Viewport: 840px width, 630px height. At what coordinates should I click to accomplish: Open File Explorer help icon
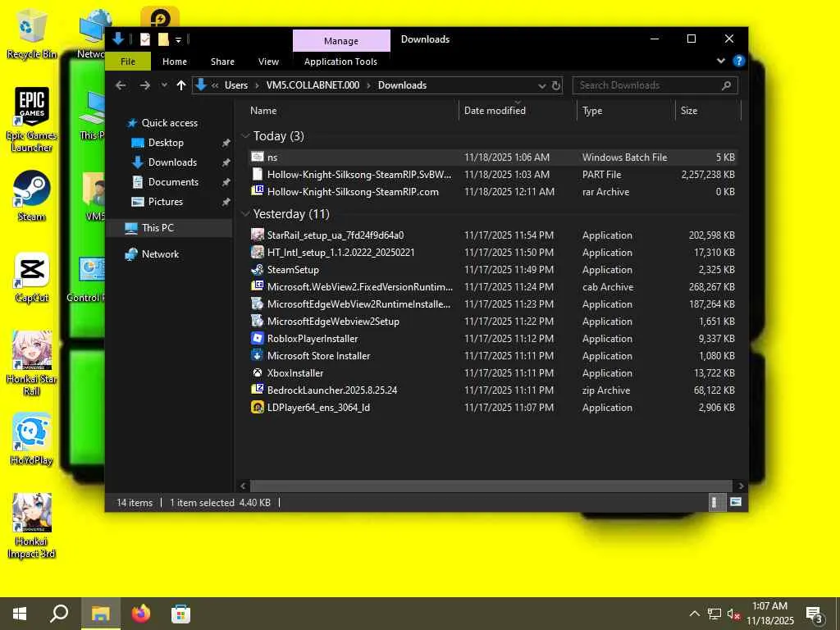[x=739, y=61]
